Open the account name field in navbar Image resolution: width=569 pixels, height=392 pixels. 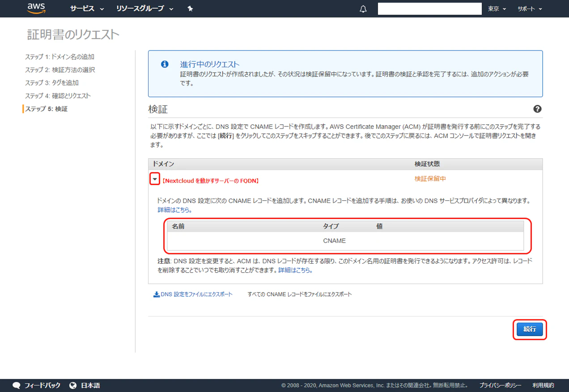click(x=429, y=8)
